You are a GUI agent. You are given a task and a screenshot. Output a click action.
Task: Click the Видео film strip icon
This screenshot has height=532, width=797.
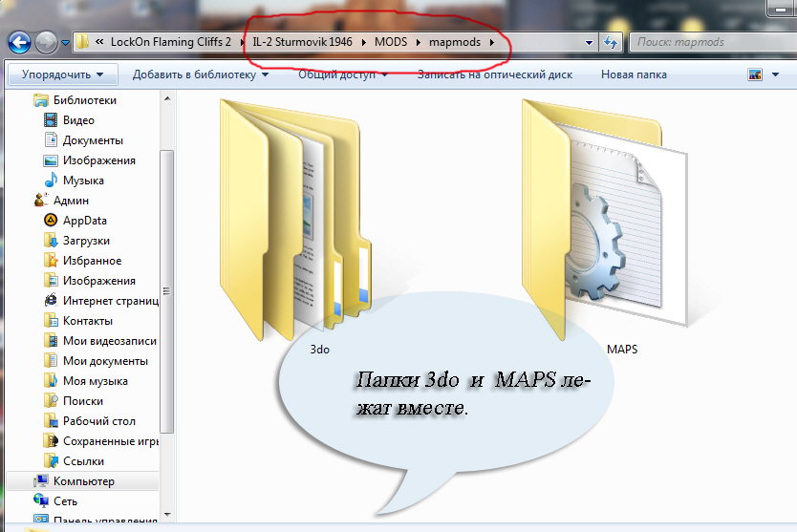(x=51, y=120)
